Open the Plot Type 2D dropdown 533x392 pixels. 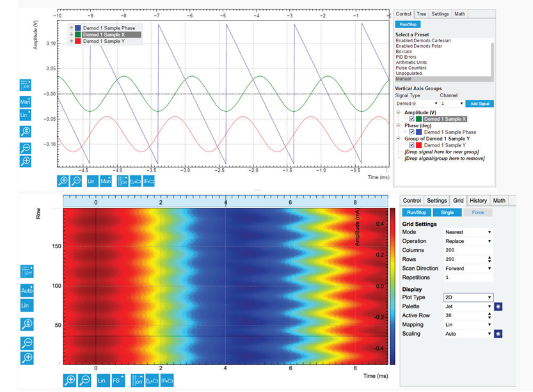pos(468,297)
